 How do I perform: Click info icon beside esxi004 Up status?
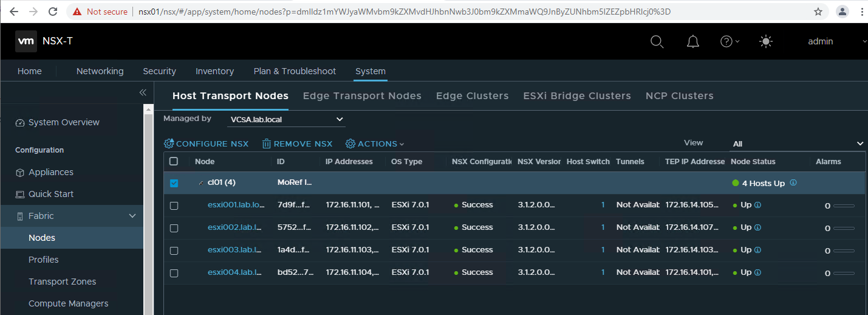pyautogui.click(x=757, y=272)
